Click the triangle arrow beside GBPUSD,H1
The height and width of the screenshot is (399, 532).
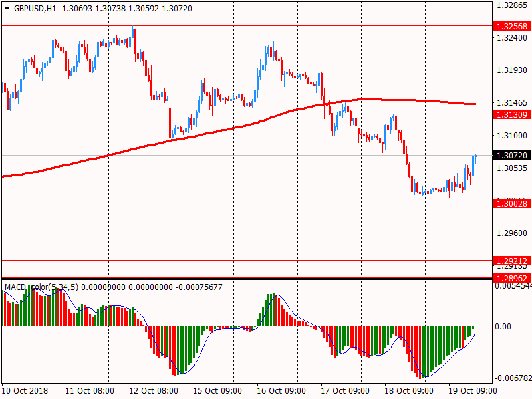point(7,7)
